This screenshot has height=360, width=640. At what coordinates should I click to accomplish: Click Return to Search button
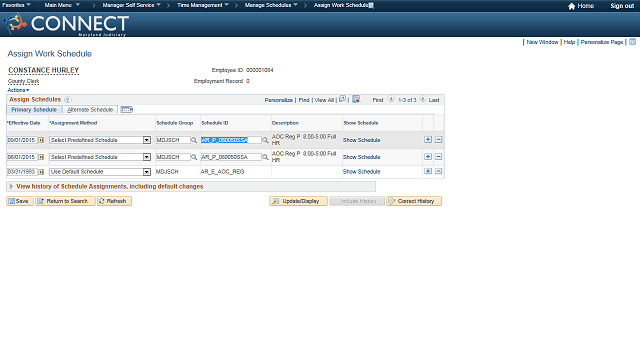pyautogui.click(x=65, y=201)
